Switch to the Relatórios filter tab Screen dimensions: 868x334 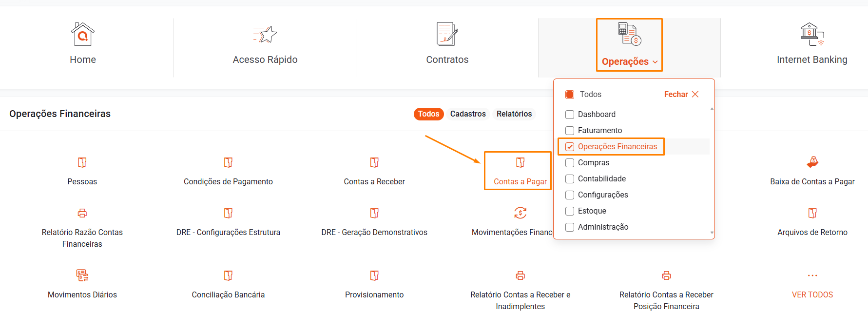click(x=514, y=114)
